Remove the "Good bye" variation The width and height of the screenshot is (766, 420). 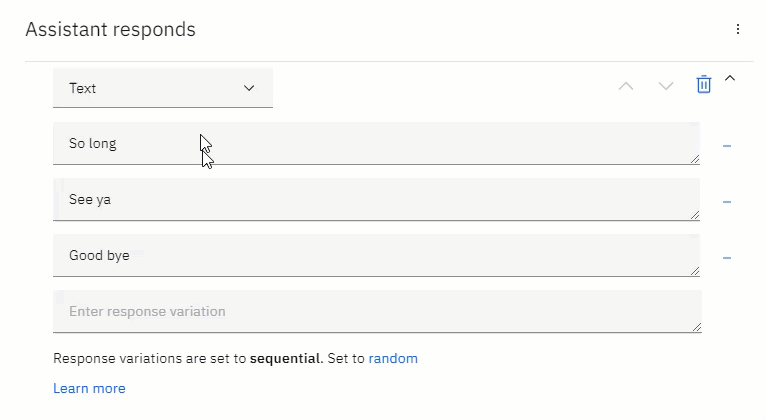(x=727, y=258)
